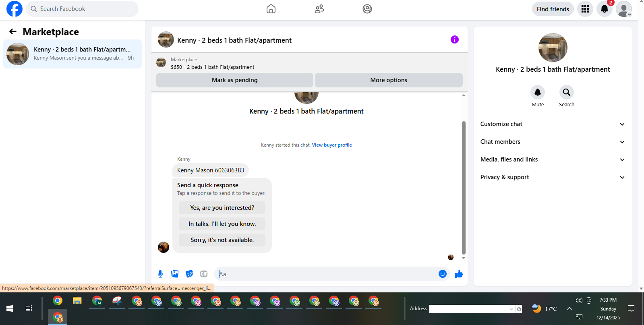The width and height of the screenshot is (644, 325).
Task: Click the Aa message input field
Action: [x=326, y=274]
